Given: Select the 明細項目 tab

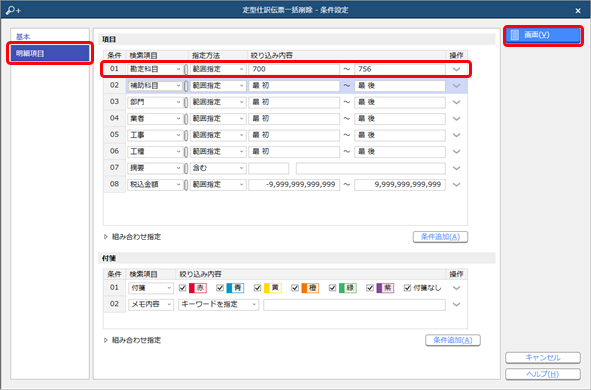Looking at the screenshot, I should (x=50, y=53).
